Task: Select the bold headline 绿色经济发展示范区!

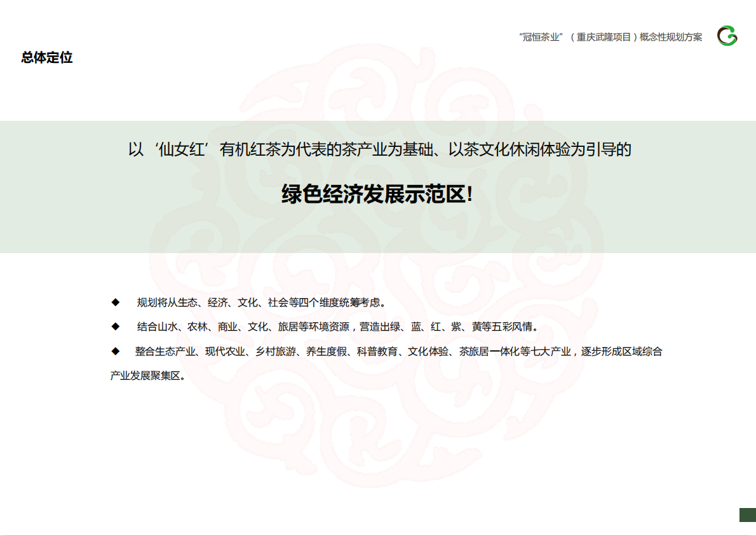Action: (377, 195)
